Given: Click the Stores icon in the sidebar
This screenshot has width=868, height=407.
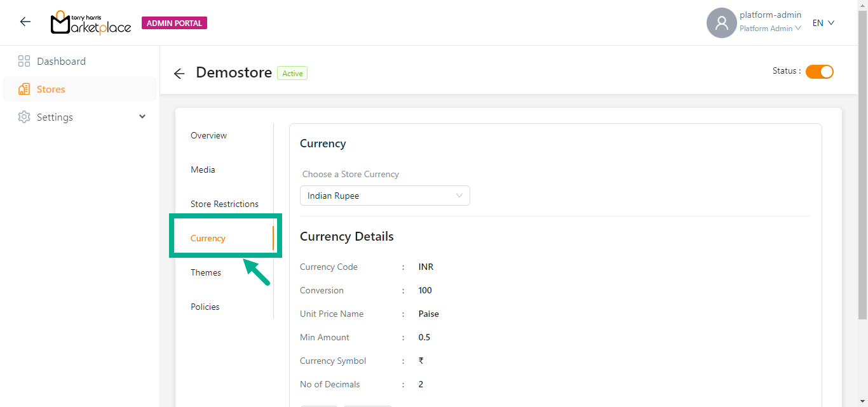Looking at the screenshot, I should pyautogui.click(x=24, y=90).
